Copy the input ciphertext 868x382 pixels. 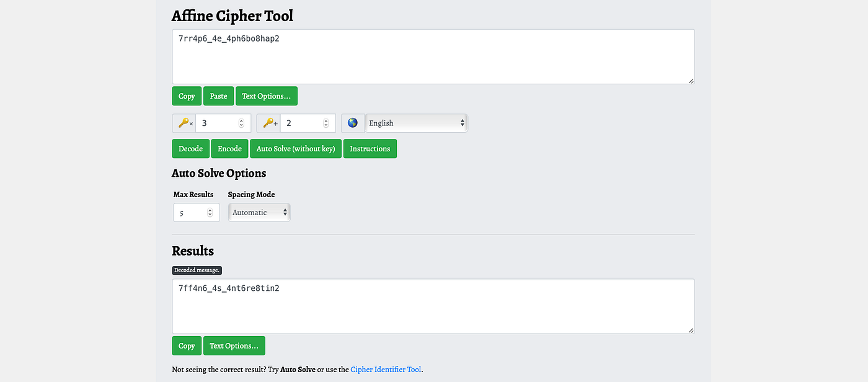pyautogui.click(x=186, y=95)
